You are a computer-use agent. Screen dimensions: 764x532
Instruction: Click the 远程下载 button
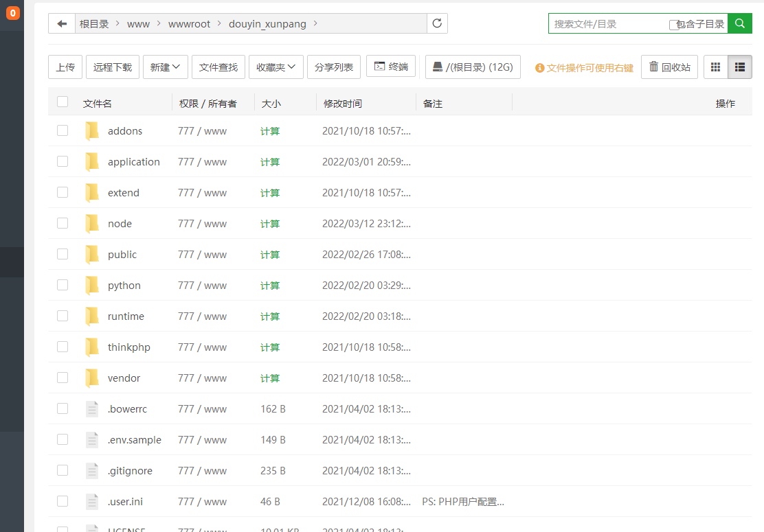point(113,67)
